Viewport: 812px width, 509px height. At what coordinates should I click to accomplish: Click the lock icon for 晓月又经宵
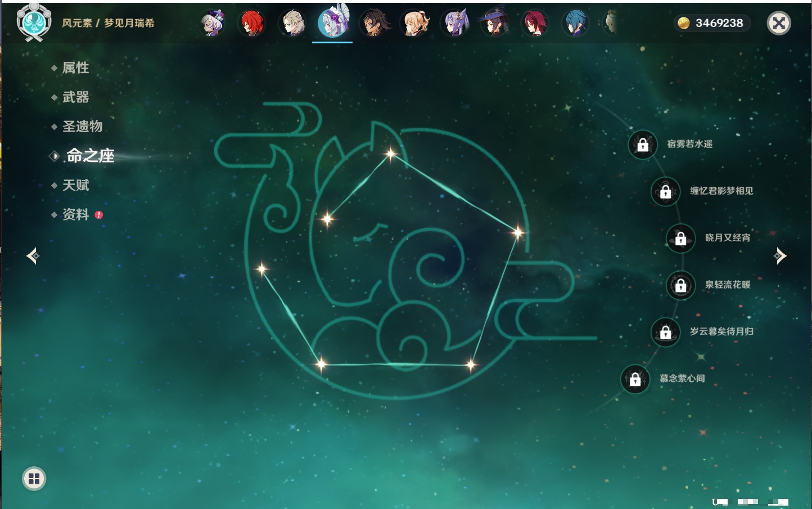coord(681,238)
